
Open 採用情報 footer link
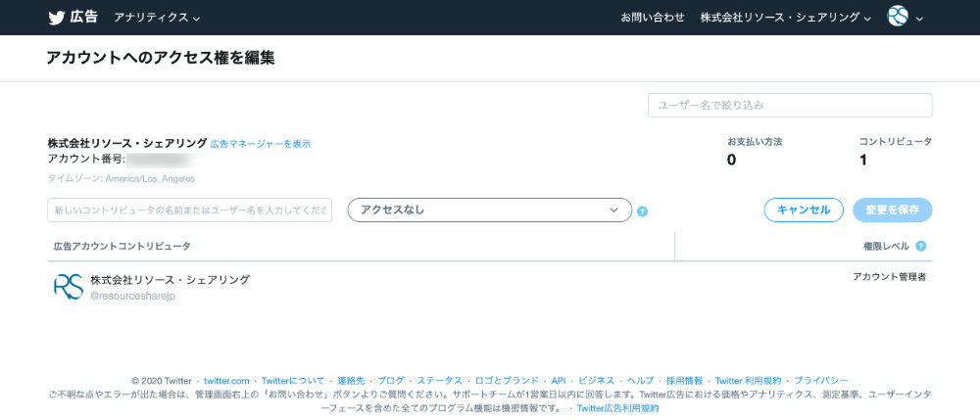[684, 381]
